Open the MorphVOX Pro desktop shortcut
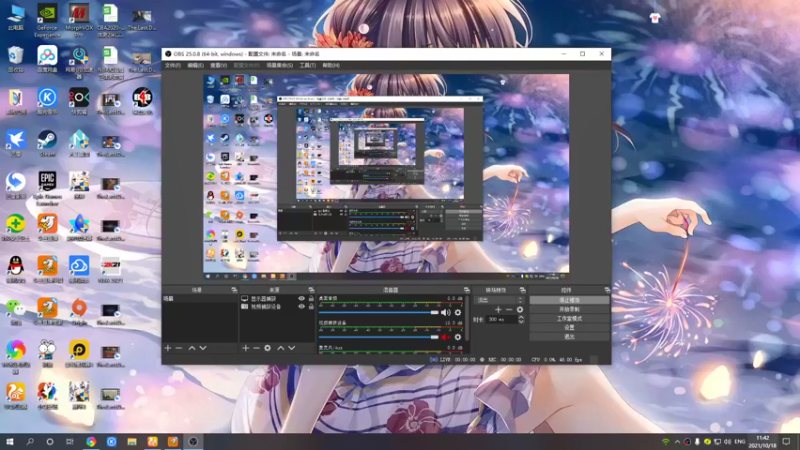This screenshot has width=800, height=450. tap(79, 20)
